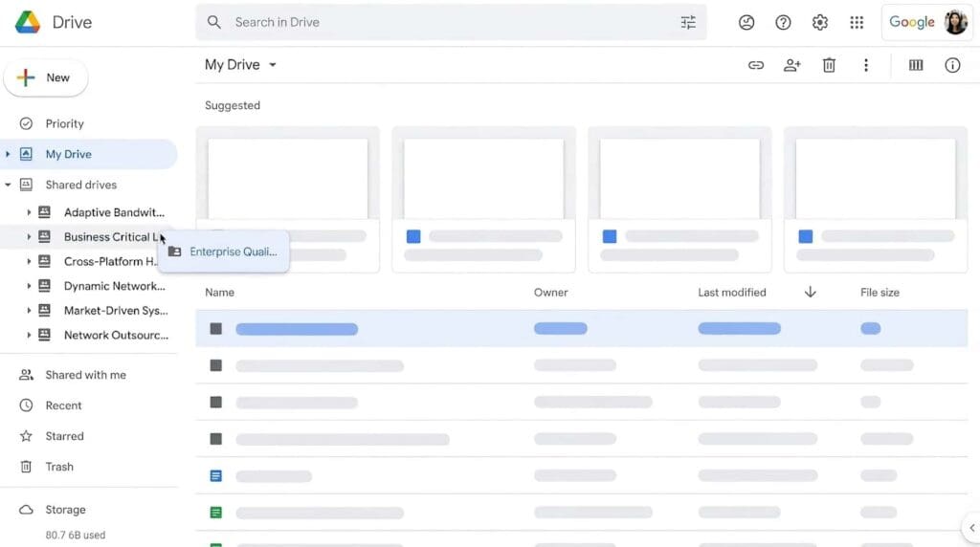Open the Settings gear icon

point(819,22)
